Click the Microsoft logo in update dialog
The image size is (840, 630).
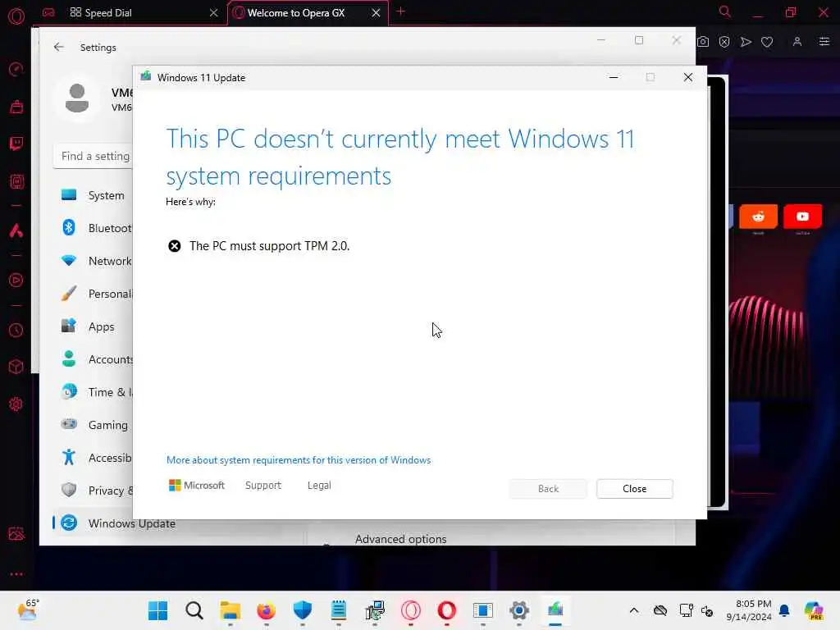click(x=197, y=486)
